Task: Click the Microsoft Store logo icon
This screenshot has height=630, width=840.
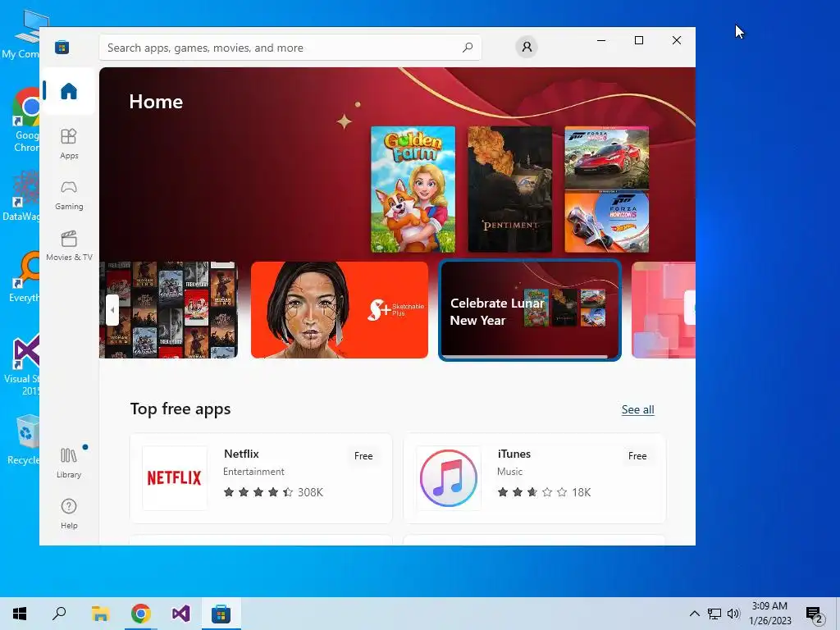Action: tap(62, 47)
